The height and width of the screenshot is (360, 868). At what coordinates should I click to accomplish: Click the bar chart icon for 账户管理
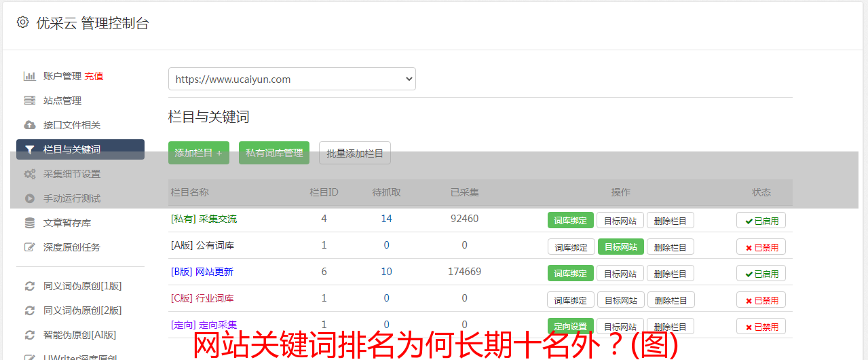(x=29, y=76)
